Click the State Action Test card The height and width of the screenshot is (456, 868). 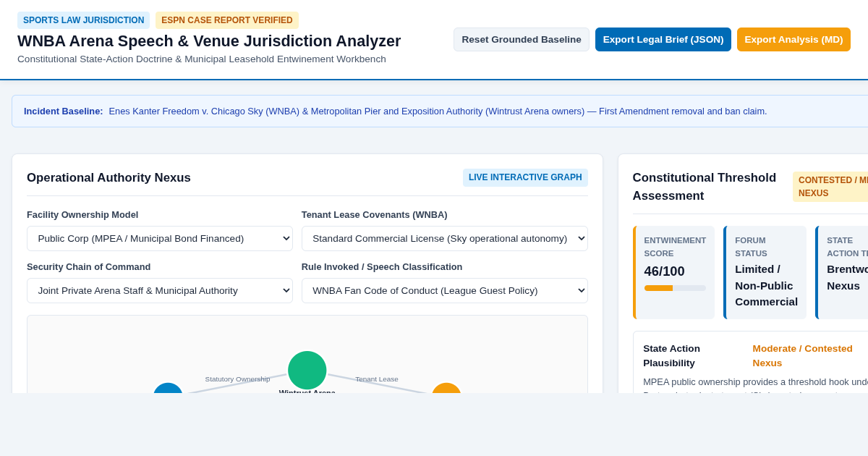point(842,272)
